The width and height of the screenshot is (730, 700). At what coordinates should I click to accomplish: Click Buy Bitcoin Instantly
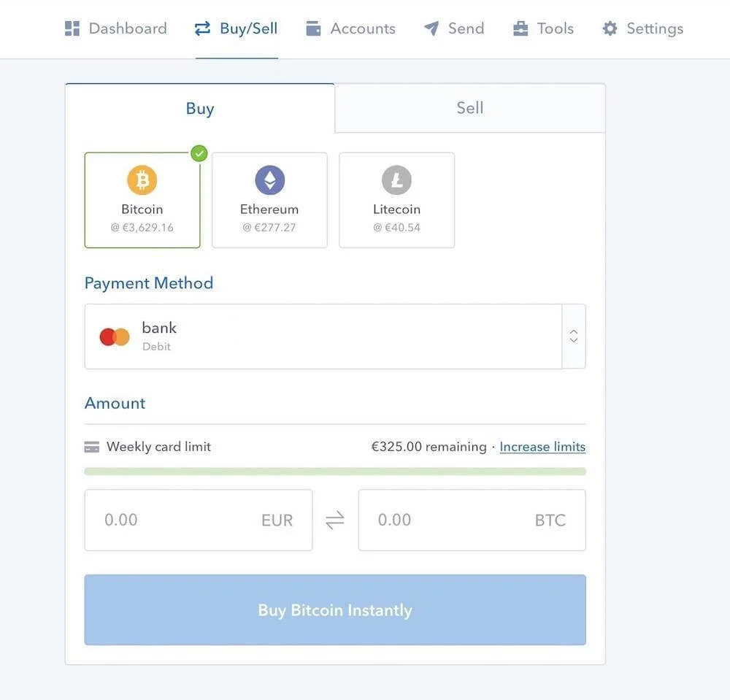pyautogui.click(x=334, y=609)
